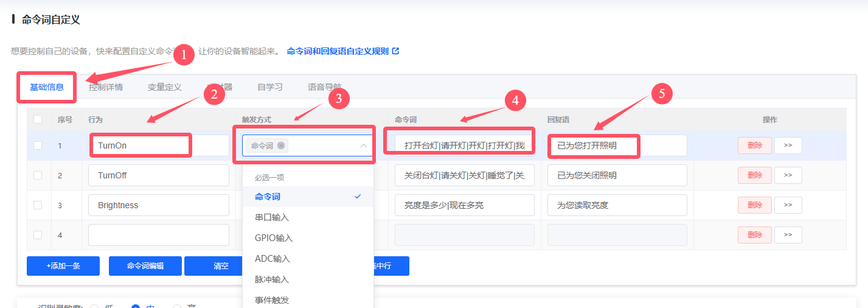Expand row 3 Brightness with >> button
The width and height of the screenshot is (868, 308).
coord(788,205)
